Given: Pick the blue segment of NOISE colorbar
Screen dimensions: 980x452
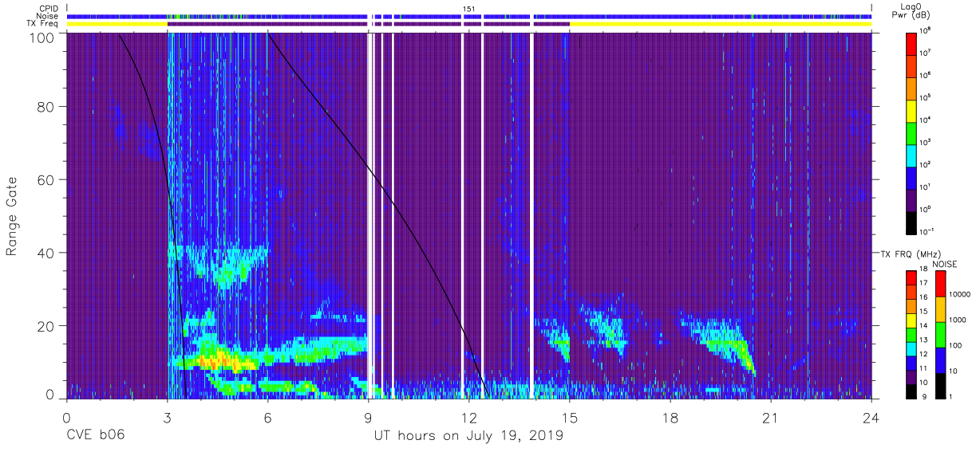Looking at the screenshot, I should 940,360.
